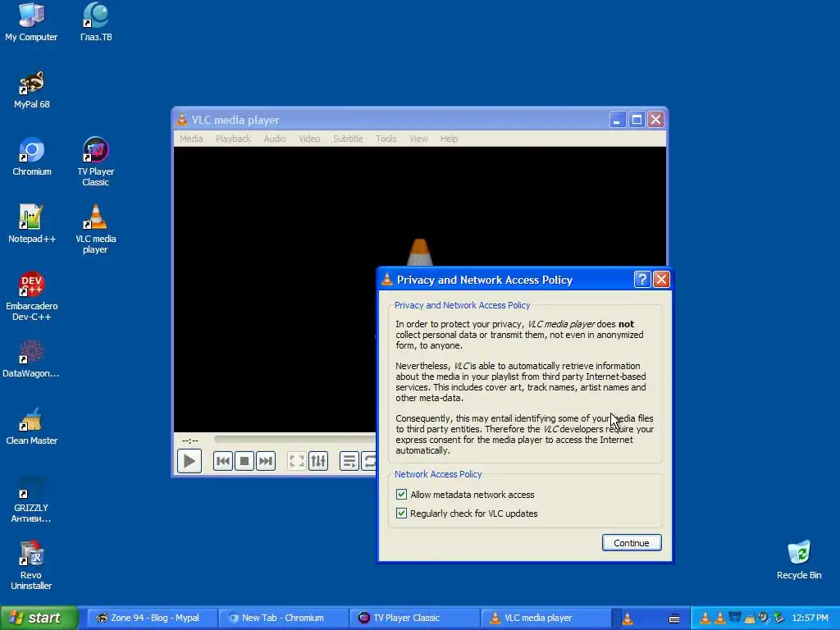Click the Safely Remove Hardware tray icon
Screen dimensions: 840x630
pos(778,618)
